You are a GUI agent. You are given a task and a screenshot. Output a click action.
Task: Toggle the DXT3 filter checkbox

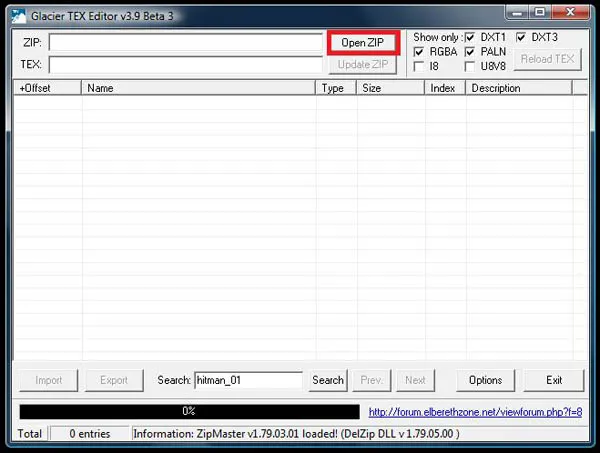point(520,37)
